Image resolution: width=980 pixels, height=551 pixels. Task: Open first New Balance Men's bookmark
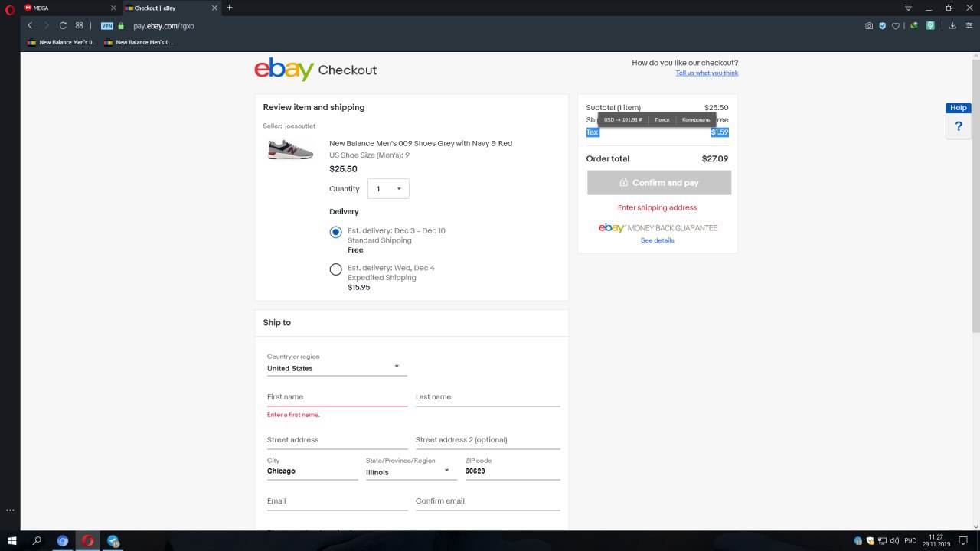point(62,42)
